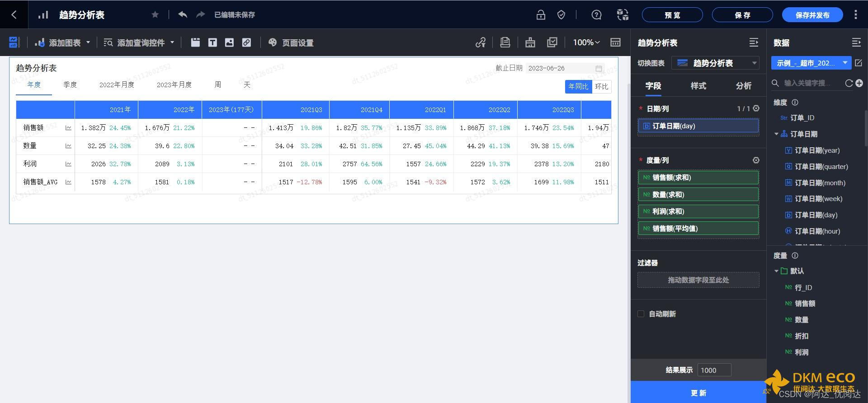Redo the last edit
The height and width of the screenshot is (403, 868).
click(201, 14)
